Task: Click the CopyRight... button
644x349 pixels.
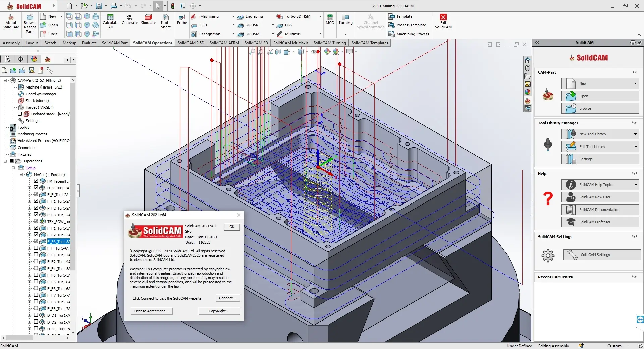Action: click(219, 311)
